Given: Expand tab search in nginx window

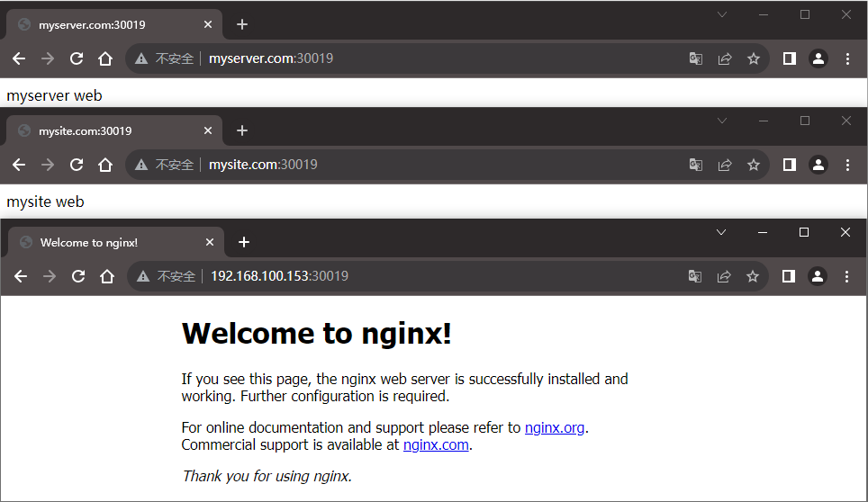Looking at the screenshot, I should (720, 232).
